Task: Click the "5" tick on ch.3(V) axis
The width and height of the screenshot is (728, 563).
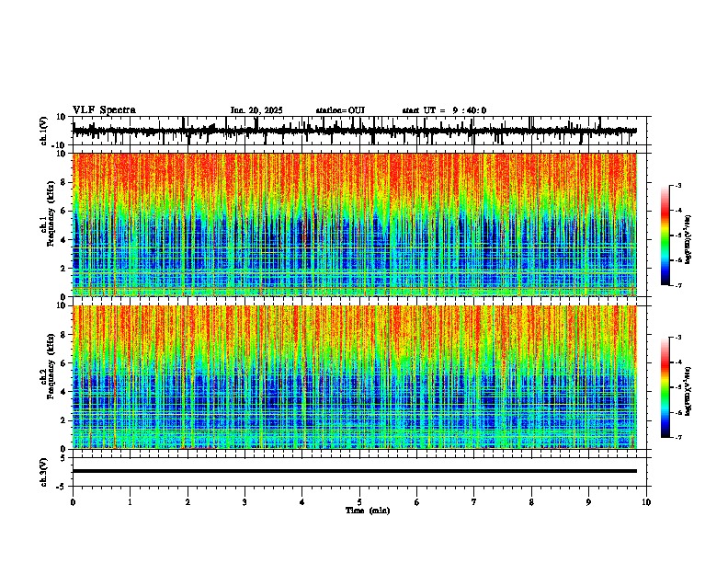Action: pos(63,458)
